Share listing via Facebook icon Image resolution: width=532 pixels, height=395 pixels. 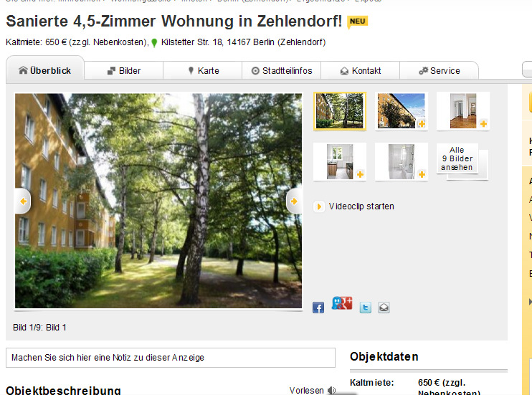pyautogui.click(x=318, y=308)
